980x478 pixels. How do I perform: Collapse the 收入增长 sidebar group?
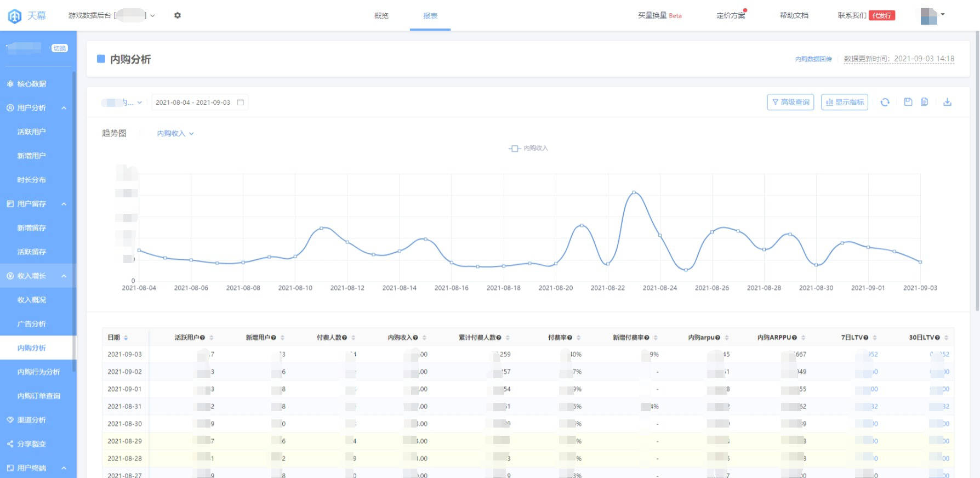[64, 276]
